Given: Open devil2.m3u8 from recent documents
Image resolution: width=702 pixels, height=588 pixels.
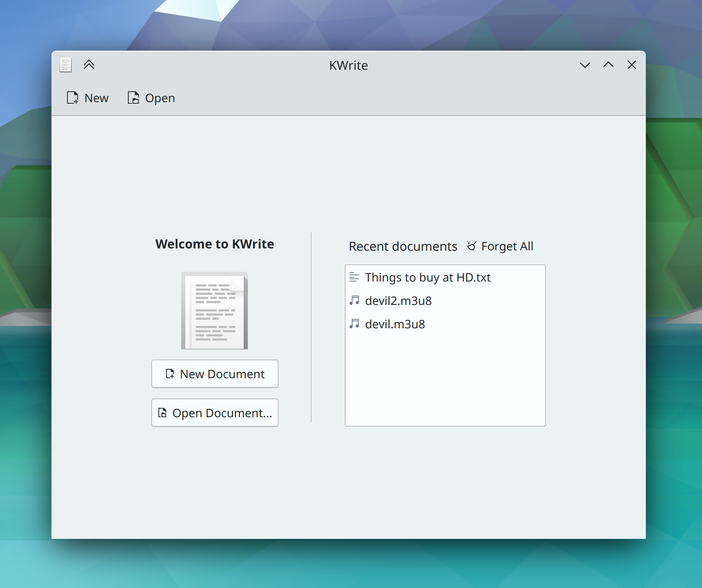Looking at the screenshot, I should click(x=398, y=301).
